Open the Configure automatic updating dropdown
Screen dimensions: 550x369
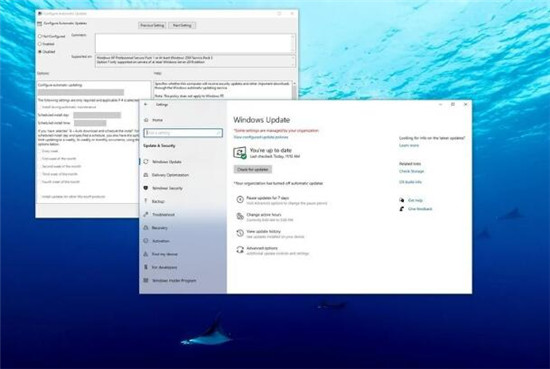tap(81, 92)
